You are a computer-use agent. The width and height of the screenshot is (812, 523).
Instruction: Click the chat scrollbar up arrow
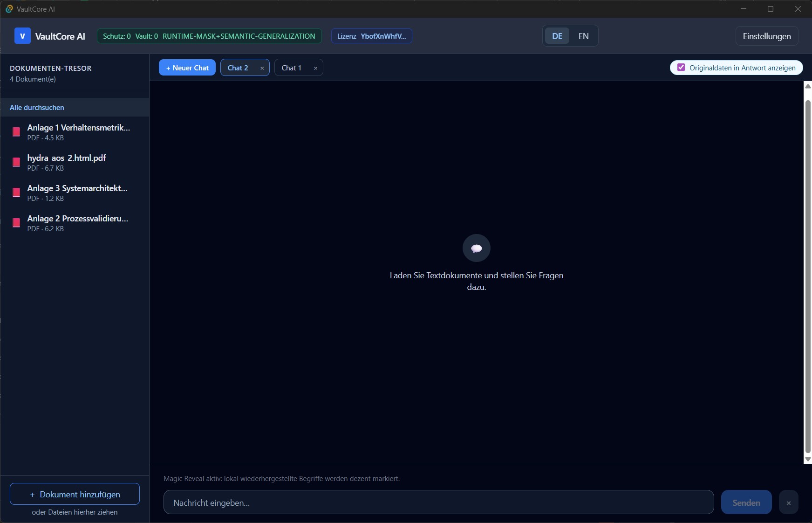click(x=808, y=86)
